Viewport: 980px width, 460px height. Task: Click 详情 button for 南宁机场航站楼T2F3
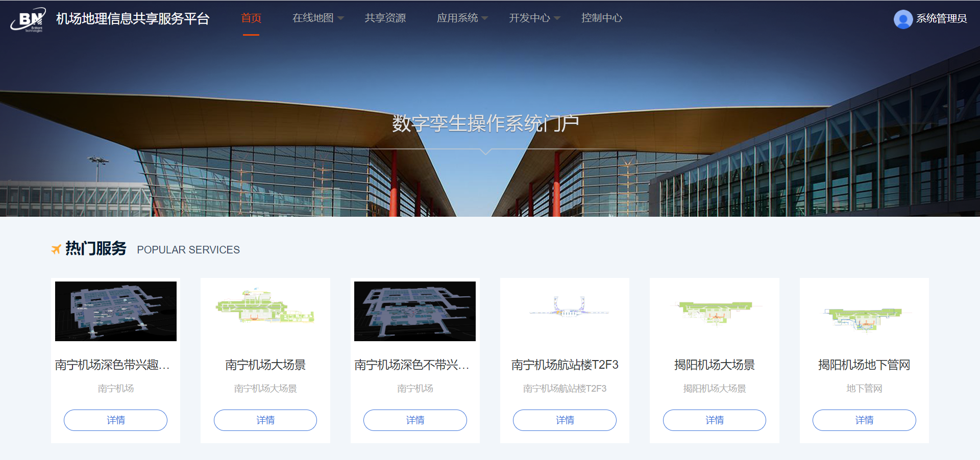565,420
